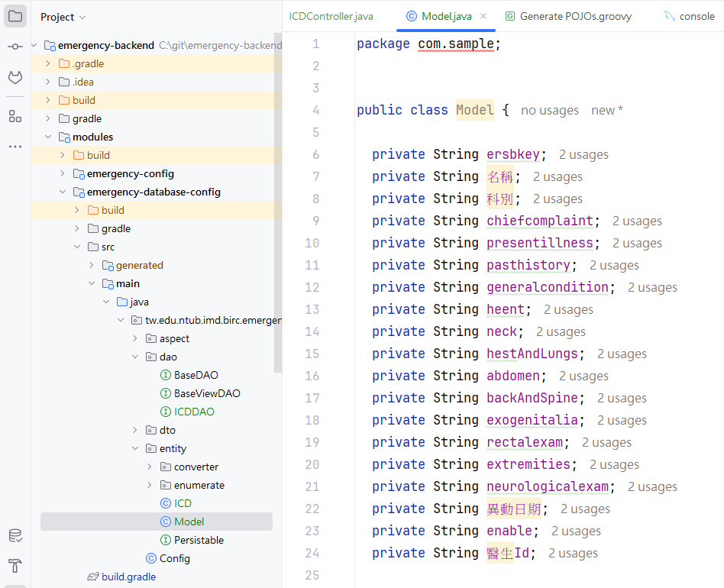The width and height of the screenshot is (724, 588).
Task: Click line number 12 in the gutter
Action: [312, 288]
